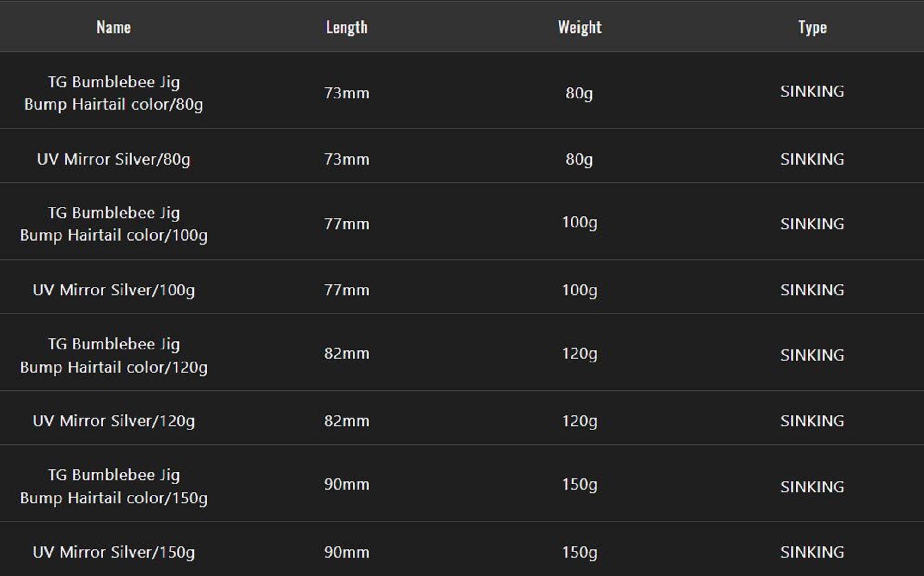Select the UV Mirror Silver/80g name cell
This screenshot has width=924, height=576.
click(x=114, y=159)
